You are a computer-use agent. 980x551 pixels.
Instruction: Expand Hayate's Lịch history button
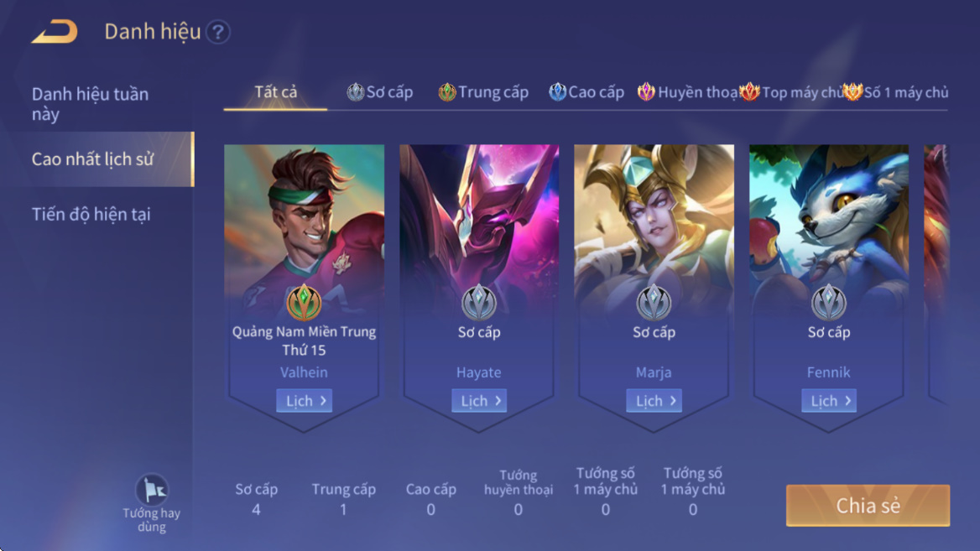click(x=479, y=401)
